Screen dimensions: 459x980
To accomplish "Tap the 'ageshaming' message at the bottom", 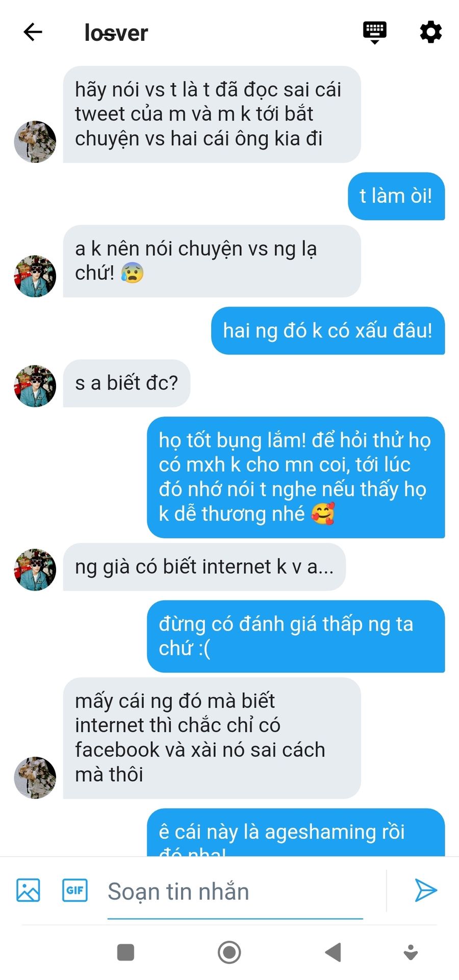I will [296, 832].
